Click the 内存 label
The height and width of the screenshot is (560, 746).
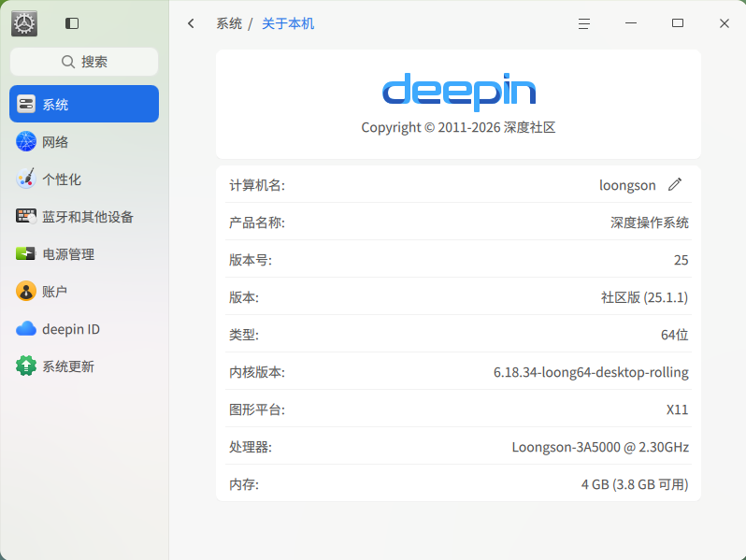tap(244, 484)
